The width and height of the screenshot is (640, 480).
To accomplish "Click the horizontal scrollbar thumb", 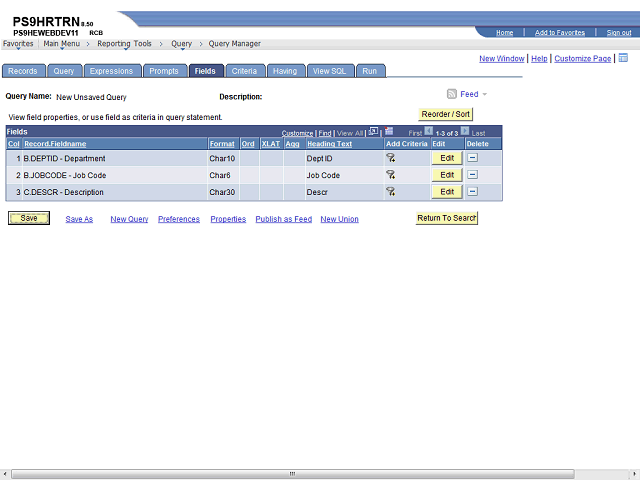I will point(293,473).
